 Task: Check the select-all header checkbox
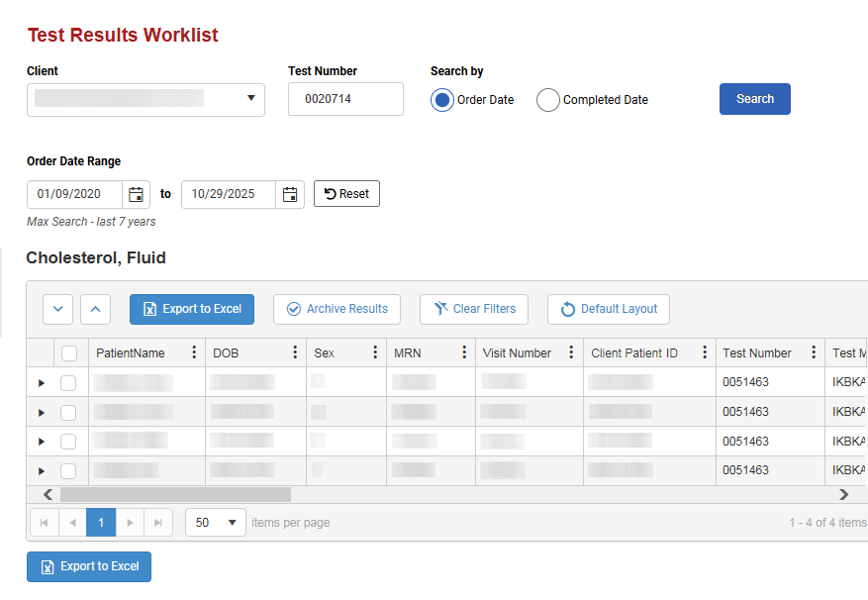click(x=69, y=352)
